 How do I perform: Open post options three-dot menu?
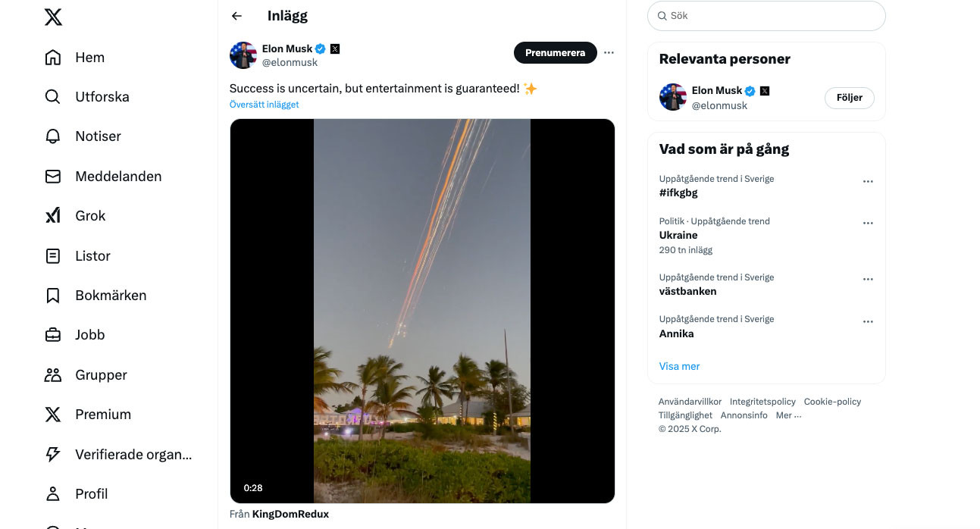(609, 53)
